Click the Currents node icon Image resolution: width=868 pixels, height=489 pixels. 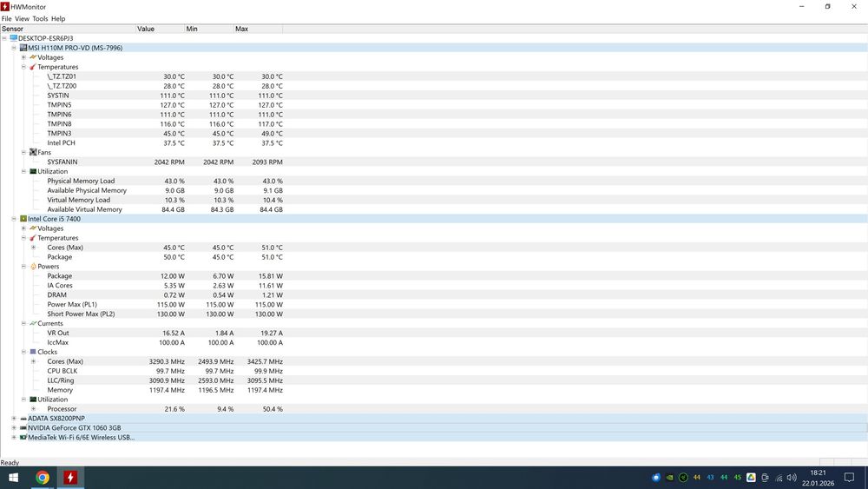point(33,323)
